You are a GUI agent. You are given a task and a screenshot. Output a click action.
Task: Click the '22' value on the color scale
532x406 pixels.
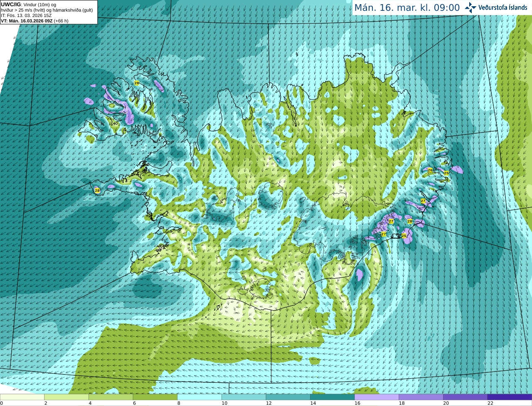(x=490, y=403)
